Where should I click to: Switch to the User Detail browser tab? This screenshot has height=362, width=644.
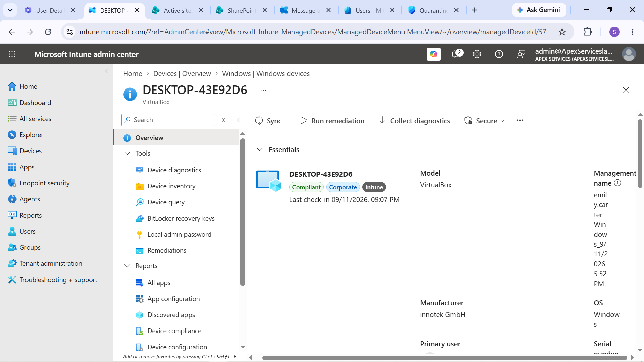click(50, 10)
